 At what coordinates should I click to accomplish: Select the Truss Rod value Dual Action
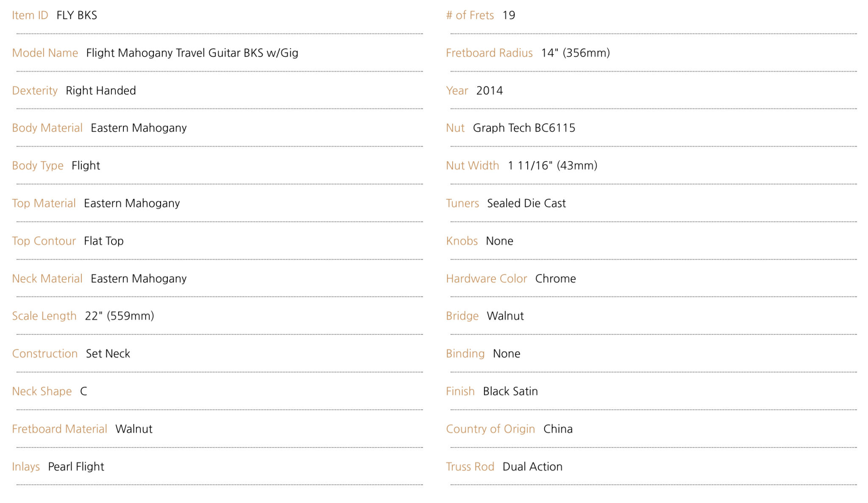click(533, 467)
